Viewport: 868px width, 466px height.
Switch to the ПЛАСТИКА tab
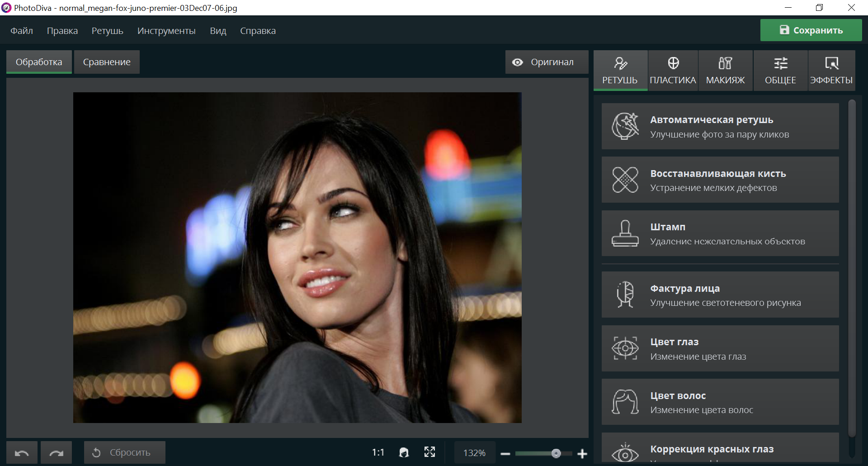[x=673, y=71]
